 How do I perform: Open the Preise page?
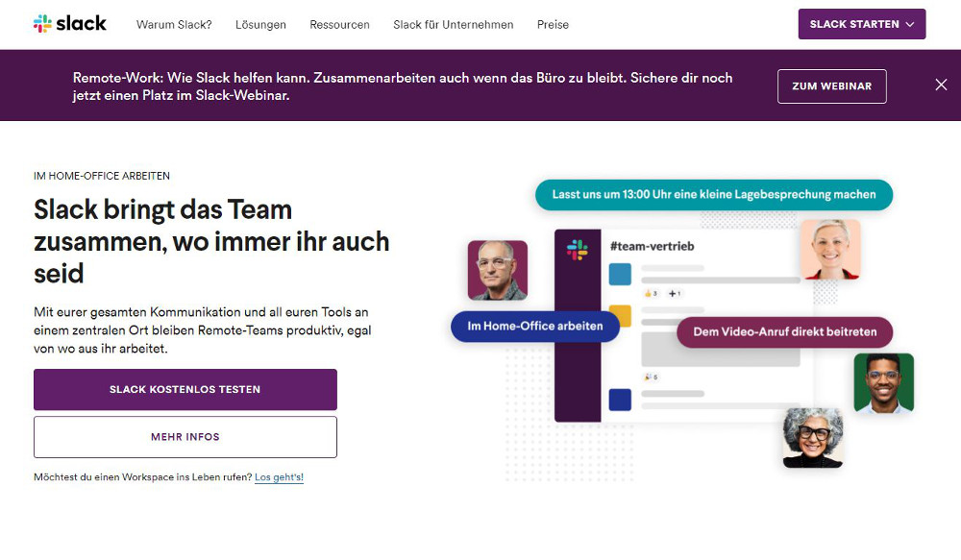click(x=553, y=25)
